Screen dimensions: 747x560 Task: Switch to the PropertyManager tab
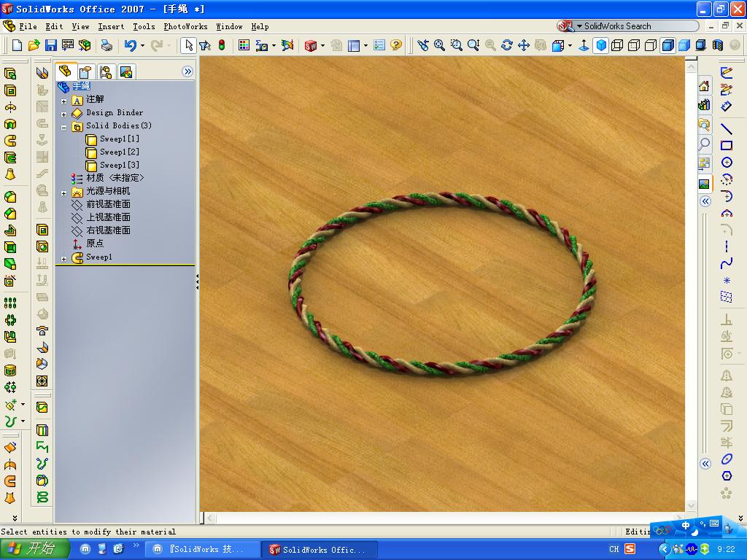click(x=85, y=72)
